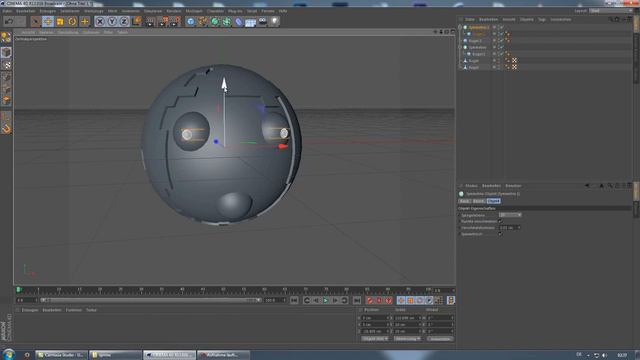The image size is (640, 360).
Task: Jump to end of animation
Action: click(357, 300)
